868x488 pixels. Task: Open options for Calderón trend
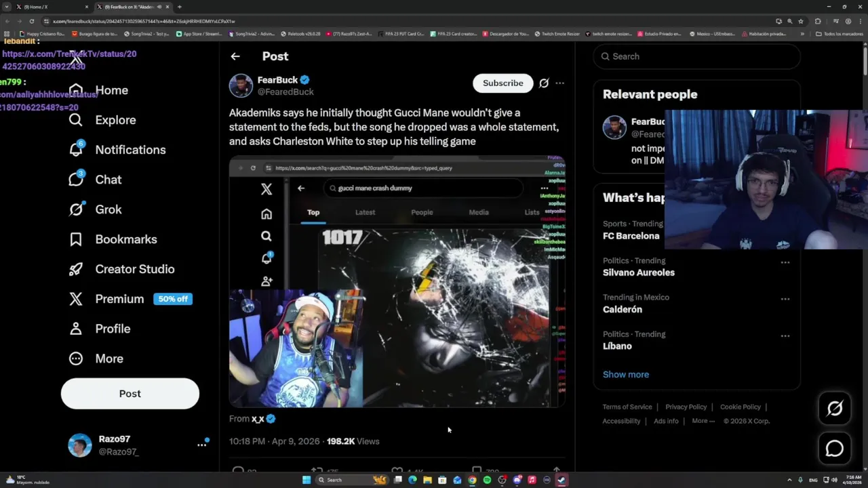[785, 299]
